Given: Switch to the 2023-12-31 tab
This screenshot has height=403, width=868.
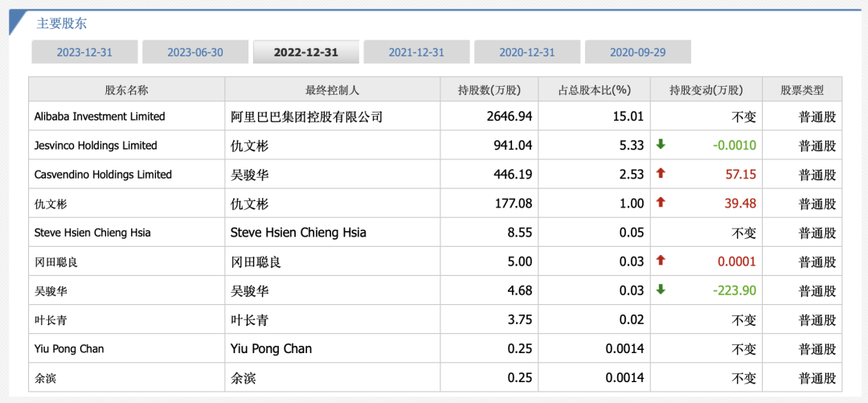Looking at the screenshot, I should 84,52.
